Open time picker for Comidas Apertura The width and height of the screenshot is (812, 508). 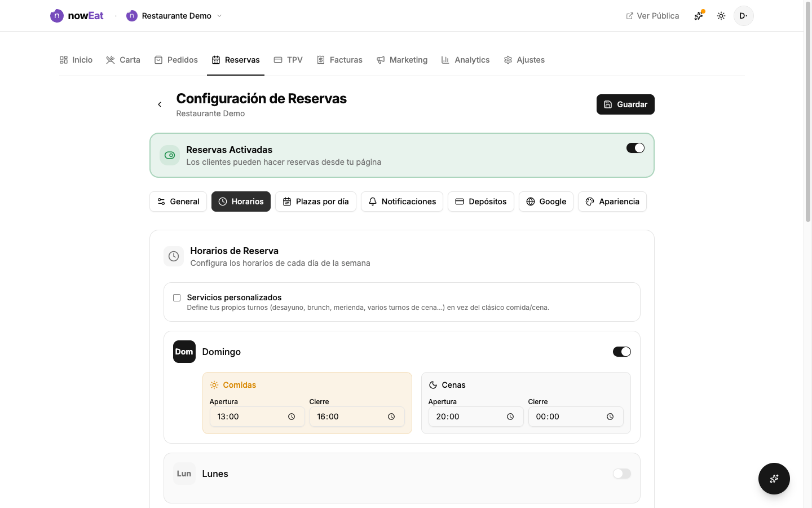(292, 417)
